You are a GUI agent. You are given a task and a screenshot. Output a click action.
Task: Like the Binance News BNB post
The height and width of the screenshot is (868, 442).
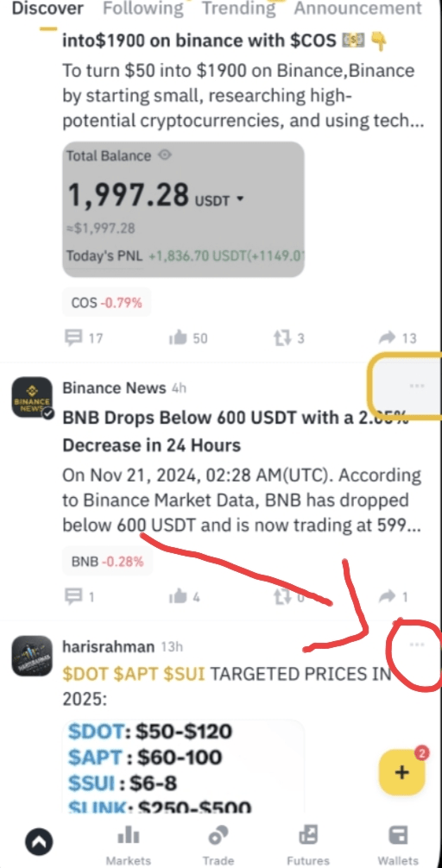click(x=185, y=597)
